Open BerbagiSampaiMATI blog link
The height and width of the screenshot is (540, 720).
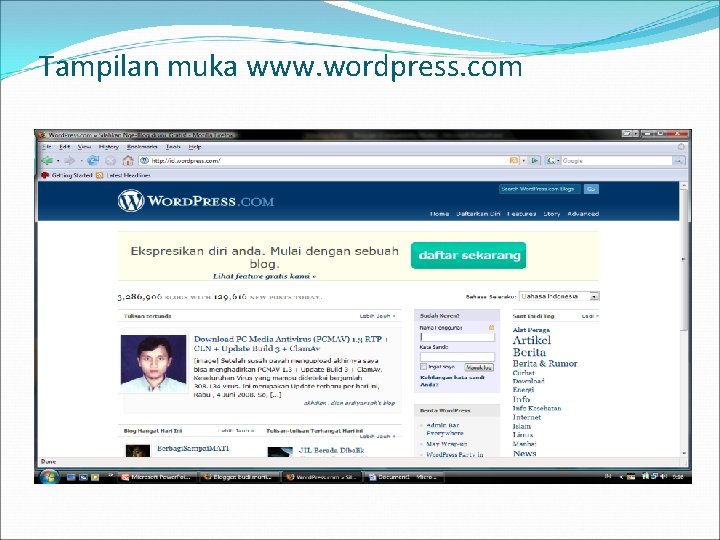click(193, 449)
